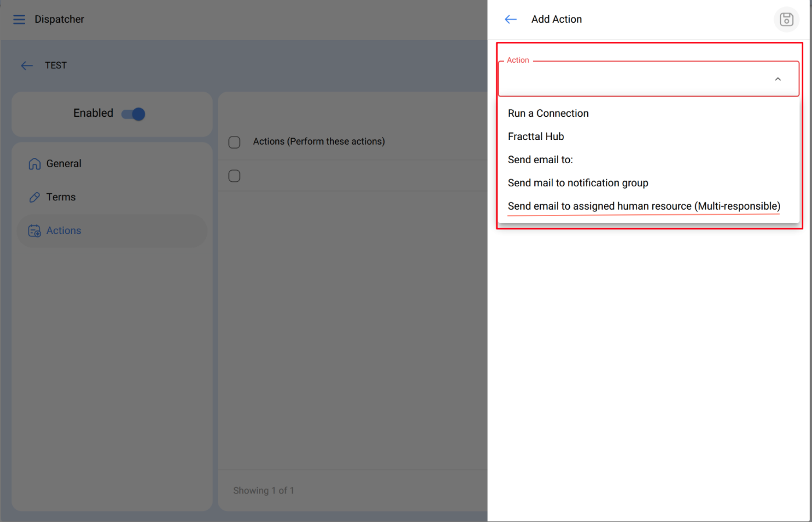Viewport: 812px width, 522px height.
Task: Select Send mail to notification group
Action: [x=577, y=183]
